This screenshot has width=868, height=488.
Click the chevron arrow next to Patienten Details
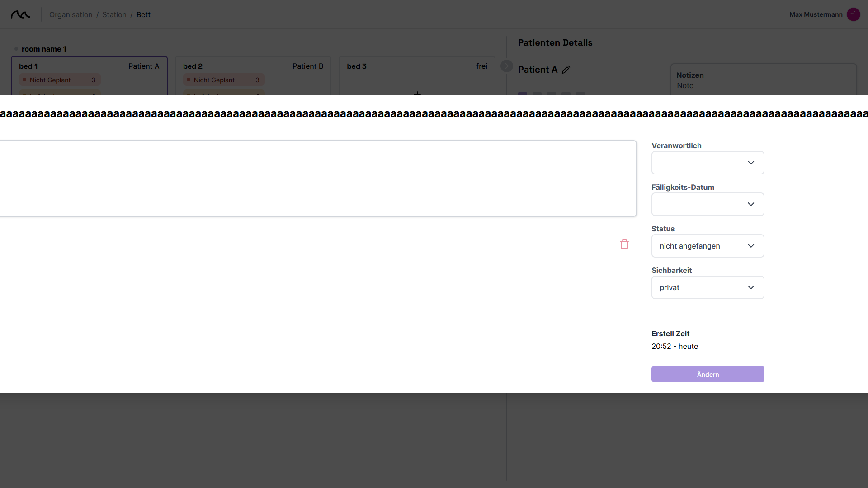pos(506,66)
